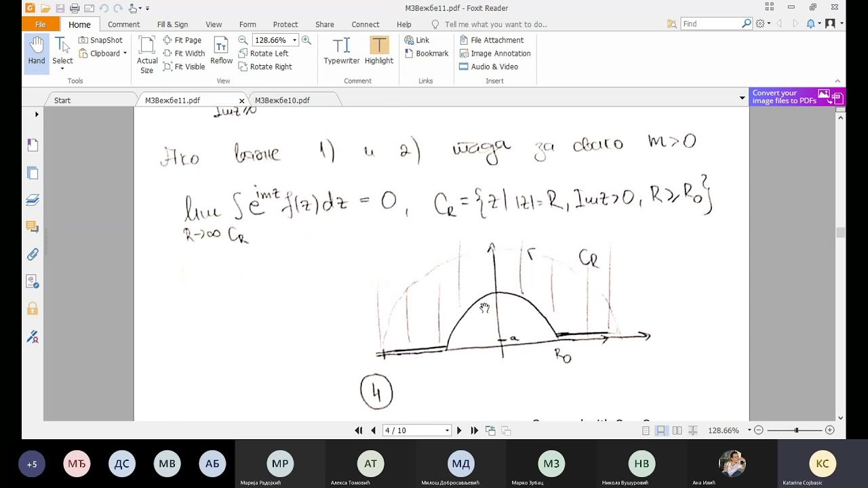The width and height of the screenshot is (868, 488).
Task: Go to the next page
Action: (459, 430)
